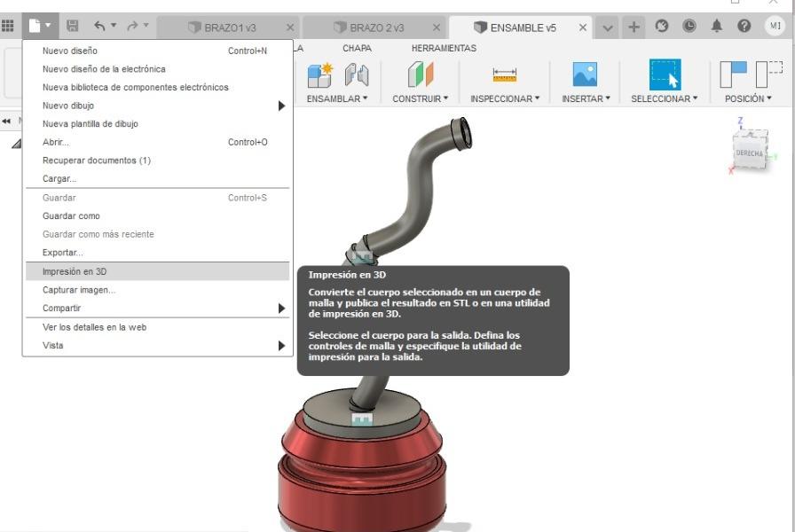Select Impresión en 3D menu entry

click(x=157, y=271)
